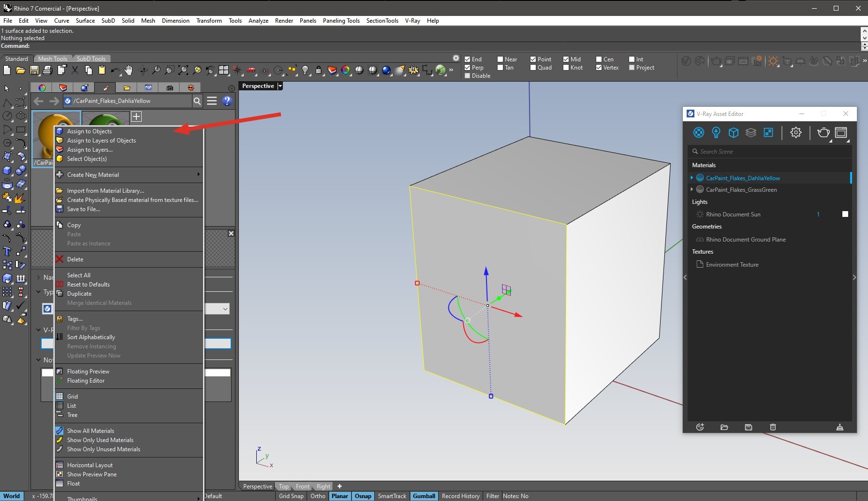
Task: Toggle the Near osnap checkbox
Action: coord(500,59)
